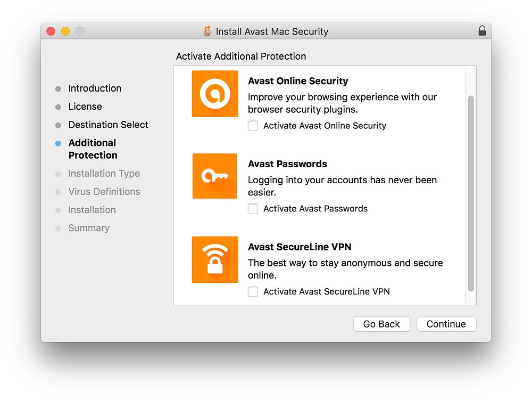This screenshot has width=532, height=400.
Task: Click the Avast Passwords key icon
Action: pyautogui.click(x=215, y=176)
